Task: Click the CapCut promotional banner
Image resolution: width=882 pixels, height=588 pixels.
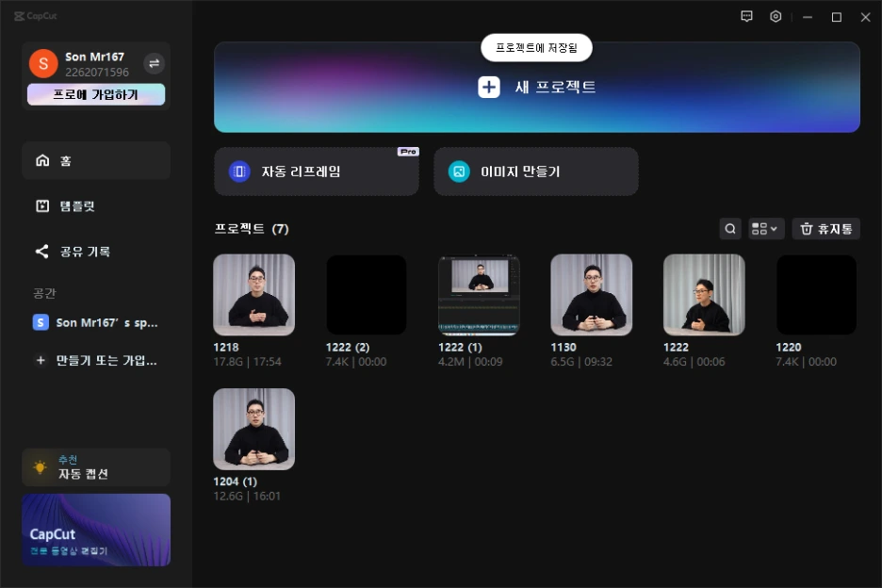Action: coord(96,530)
